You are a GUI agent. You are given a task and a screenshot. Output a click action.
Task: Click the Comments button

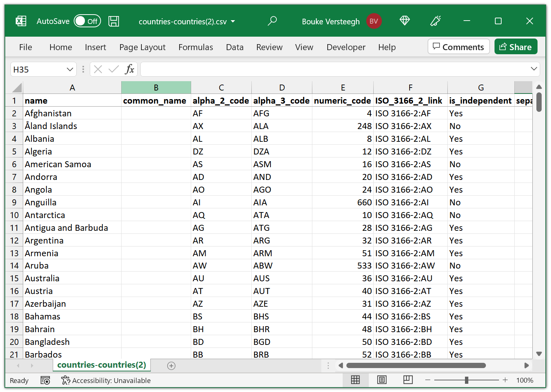point(458,47)
